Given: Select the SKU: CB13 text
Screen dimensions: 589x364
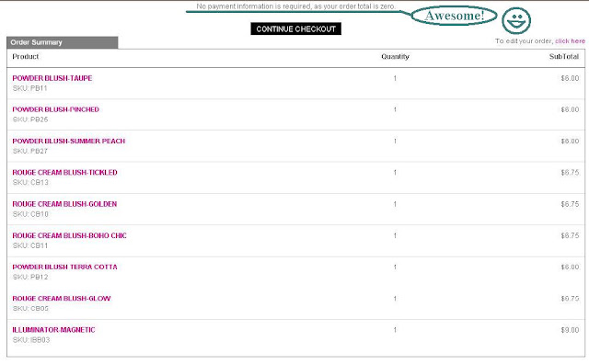Looking at the screenshot, I should tap(30, 182).
